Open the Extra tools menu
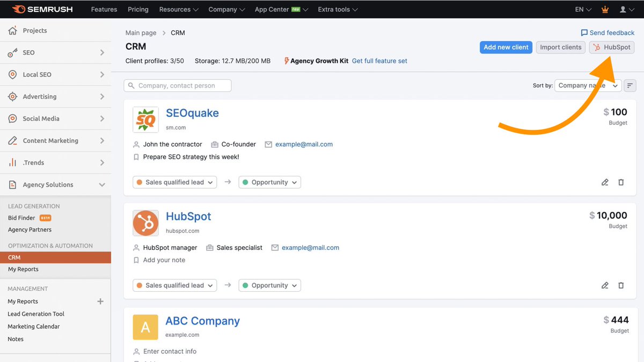 tap(338, 9)
